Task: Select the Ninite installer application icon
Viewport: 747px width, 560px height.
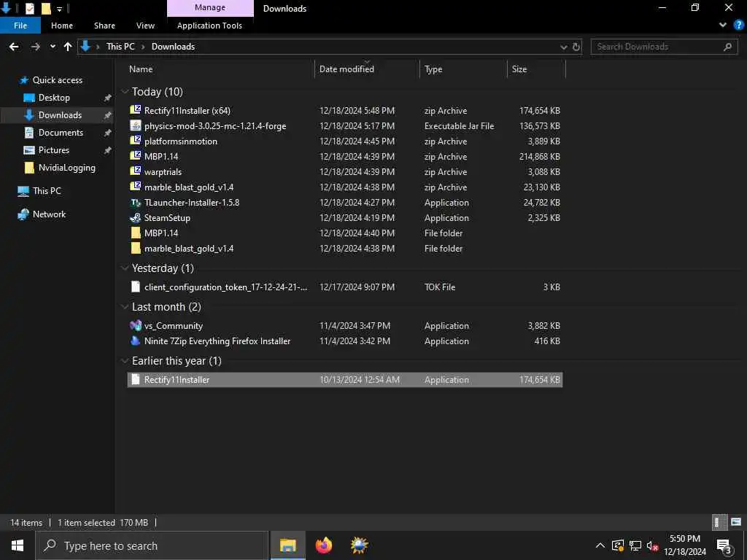Action: [136, 341]
